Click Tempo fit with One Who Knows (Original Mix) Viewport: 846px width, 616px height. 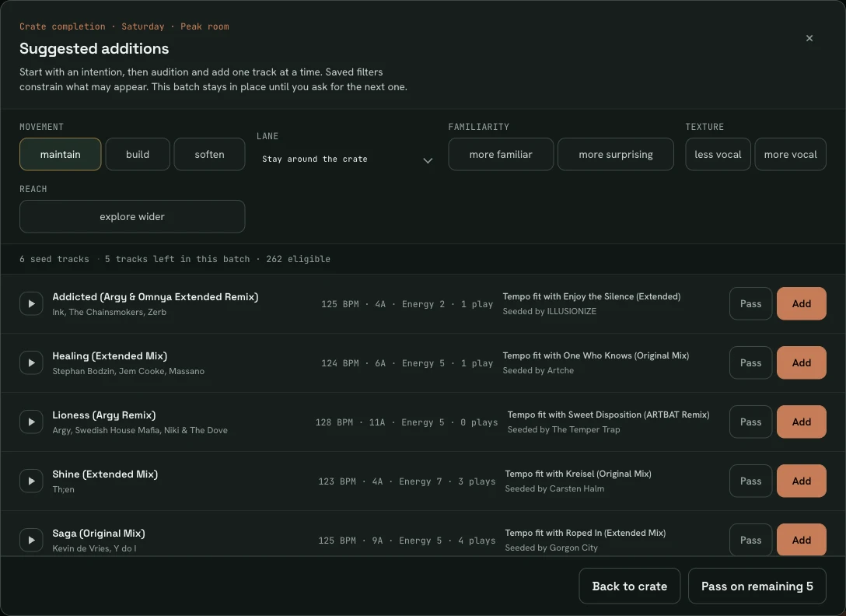[x=596, y=355]
